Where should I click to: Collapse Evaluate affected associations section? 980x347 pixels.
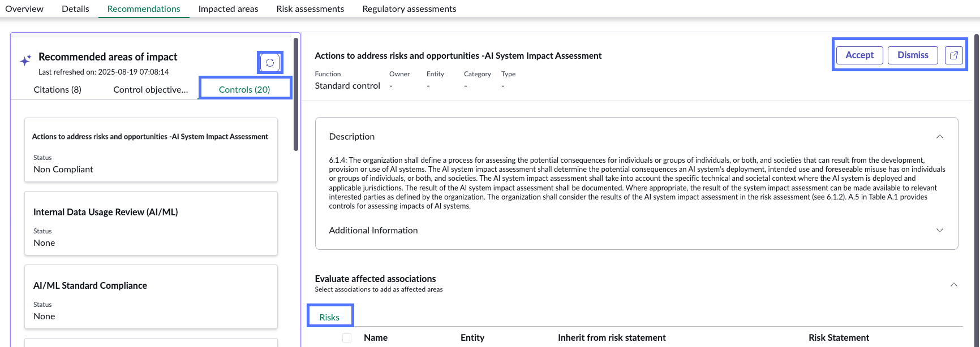954,284
